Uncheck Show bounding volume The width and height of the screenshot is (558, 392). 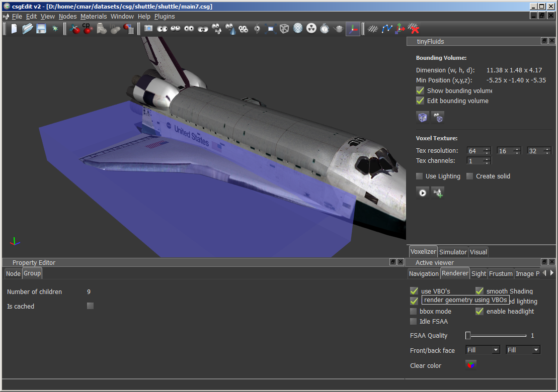pos(420,91)
